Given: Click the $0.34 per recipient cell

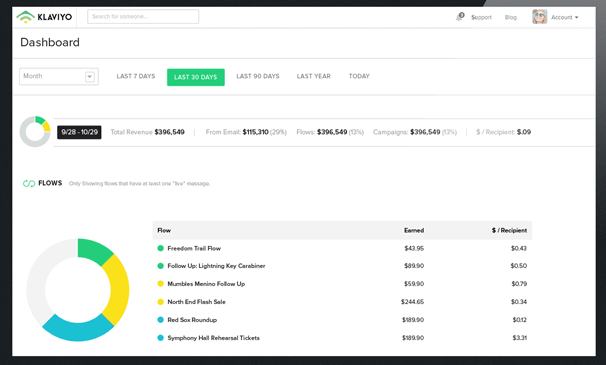Looking at the screenshot, I should point(519,302).
